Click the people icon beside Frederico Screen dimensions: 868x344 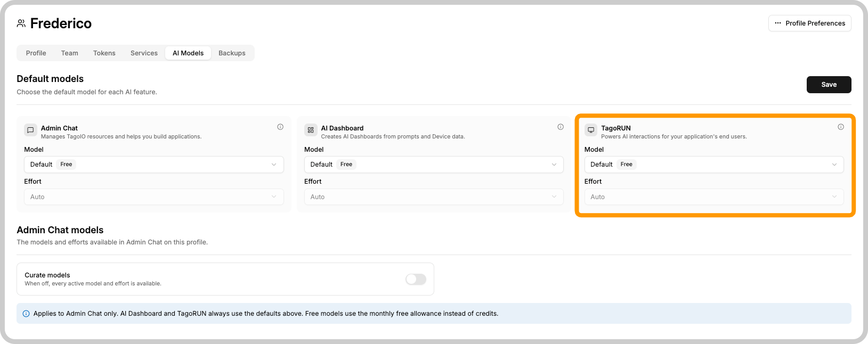click(21, 23)
